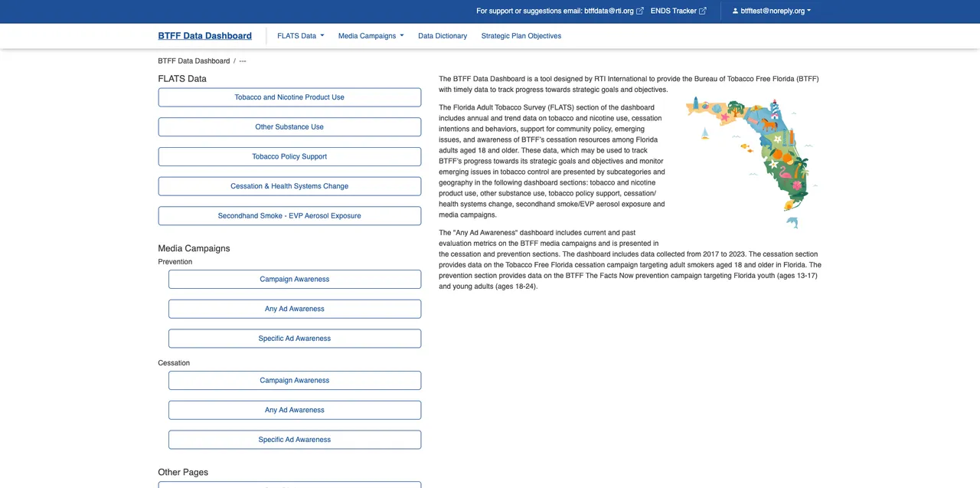This screenshot has height=488, width=980.
Task: Select Prevention Any Ad Awareness
Action: 295,309
